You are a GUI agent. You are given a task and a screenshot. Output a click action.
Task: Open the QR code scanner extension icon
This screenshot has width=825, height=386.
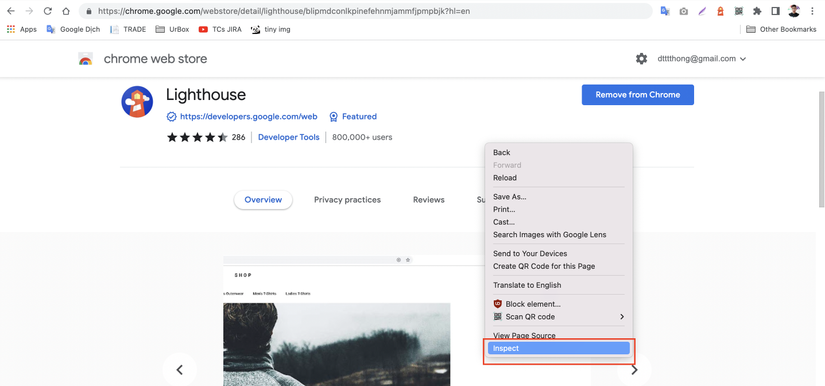[739, 11]
